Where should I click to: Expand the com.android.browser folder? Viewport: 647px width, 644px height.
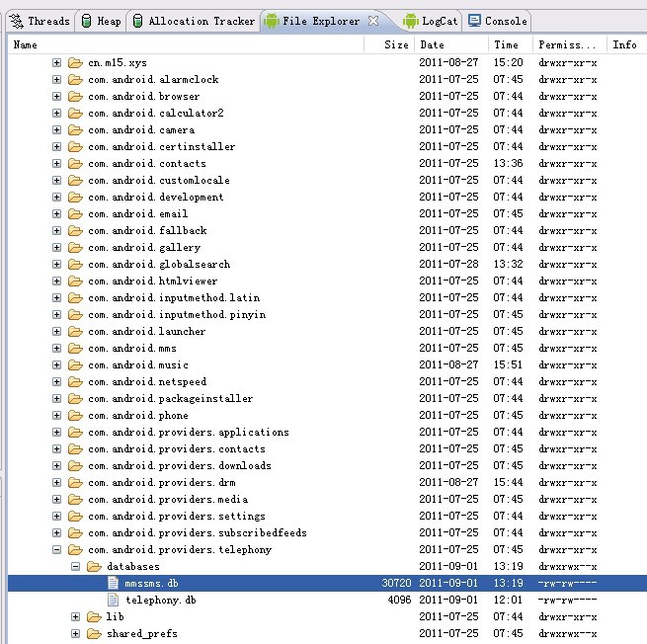click(x=57, y=96)
